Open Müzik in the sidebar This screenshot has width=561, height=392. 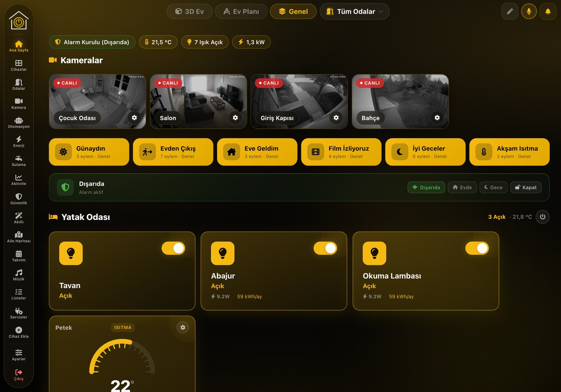[x=19, y=275]
